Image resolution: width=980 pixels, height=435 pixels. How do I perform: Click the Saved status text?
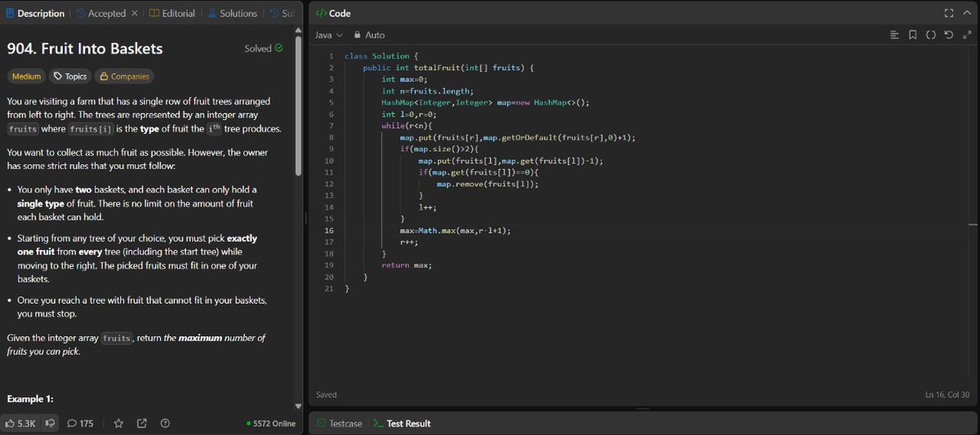click(x=326, y=395)
